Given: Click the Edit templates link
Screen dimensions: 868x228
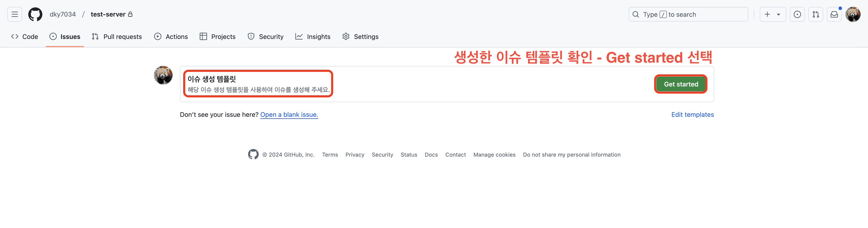Looking at the screenshot, I should click(692, 115).
